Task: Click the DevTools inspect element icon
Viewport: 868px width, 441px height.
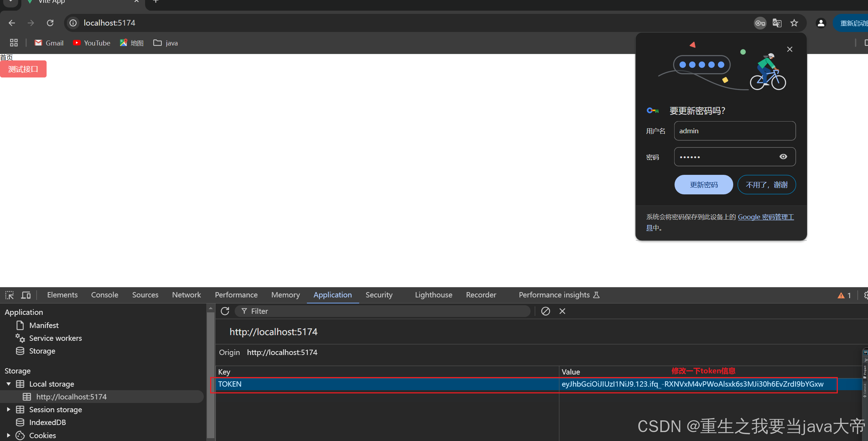Action: pyautogui.click(x=10, y=295)
